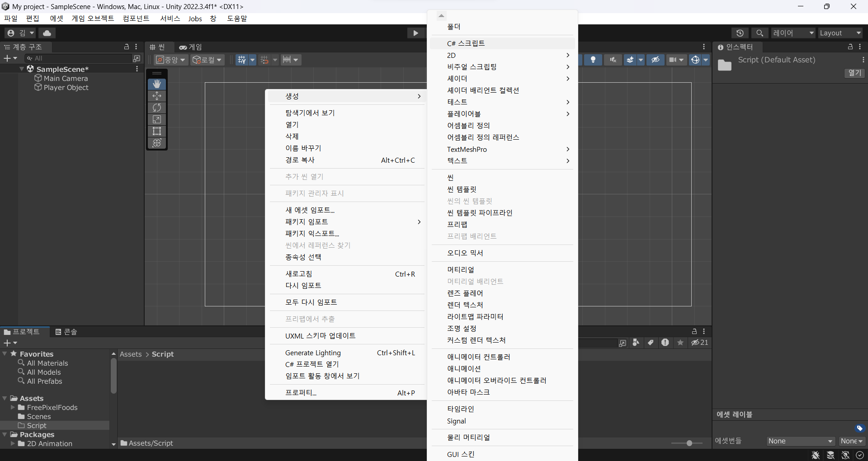The height and width of the screenshot is (461, 868).
Task: Toggle scene effects skybox button
Action: click(x=630, y=60)
